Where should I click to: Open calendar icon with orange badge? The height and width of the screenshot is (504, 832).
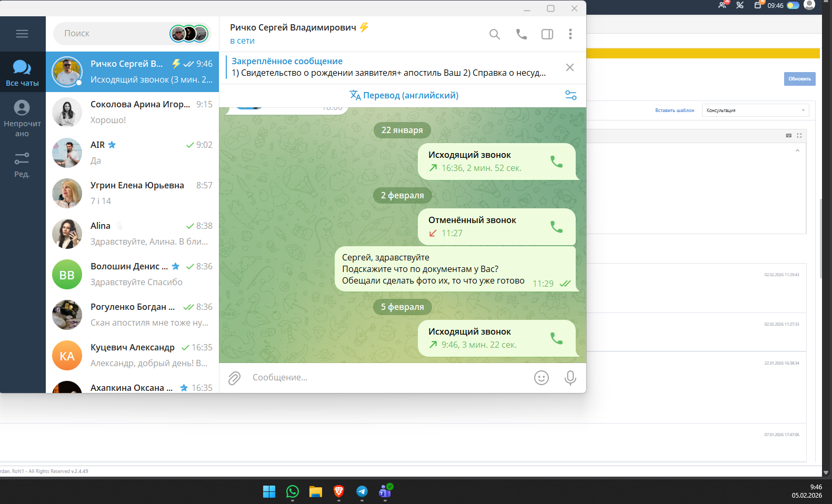pos(758,5)
